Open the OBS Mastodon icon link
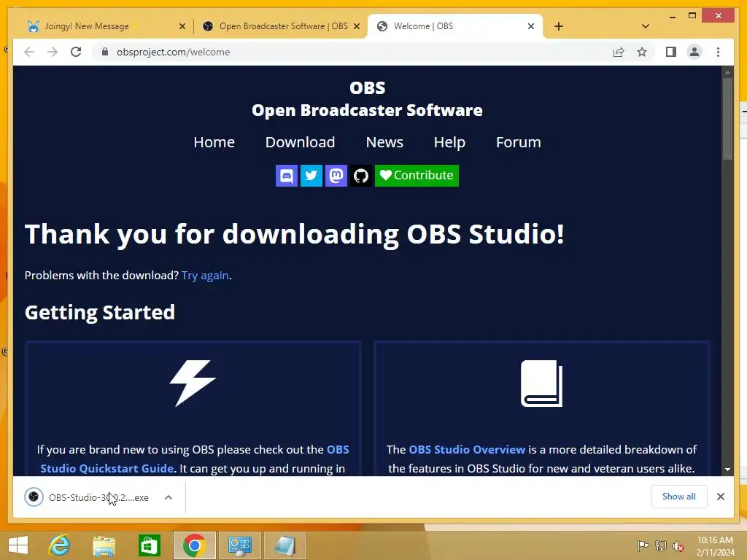The width and height of the screenshot is (747, 560). 336,176
